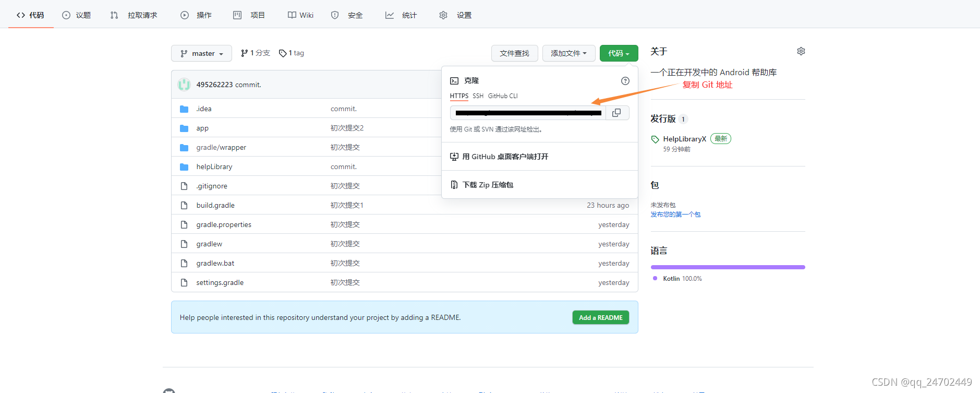Click the HelpLibraryX release tag icon
Viewport: 980px width, 393px height.
pos(655,139)
